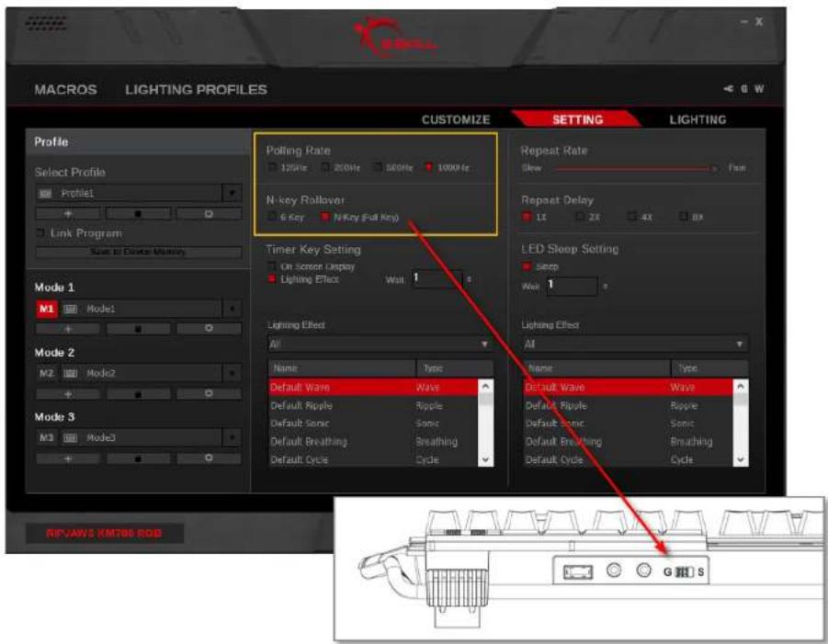Click the keyboard icon beside Mode2
The width and height of the screenshot is (828, 644).
[x=71, y=373]
